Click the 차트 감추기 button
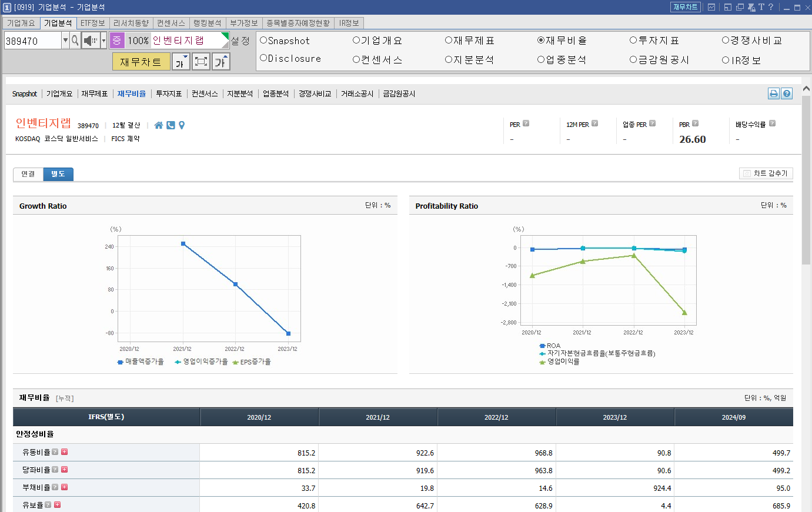Viewport: 812px width, 512px height. tap(766, 173)
